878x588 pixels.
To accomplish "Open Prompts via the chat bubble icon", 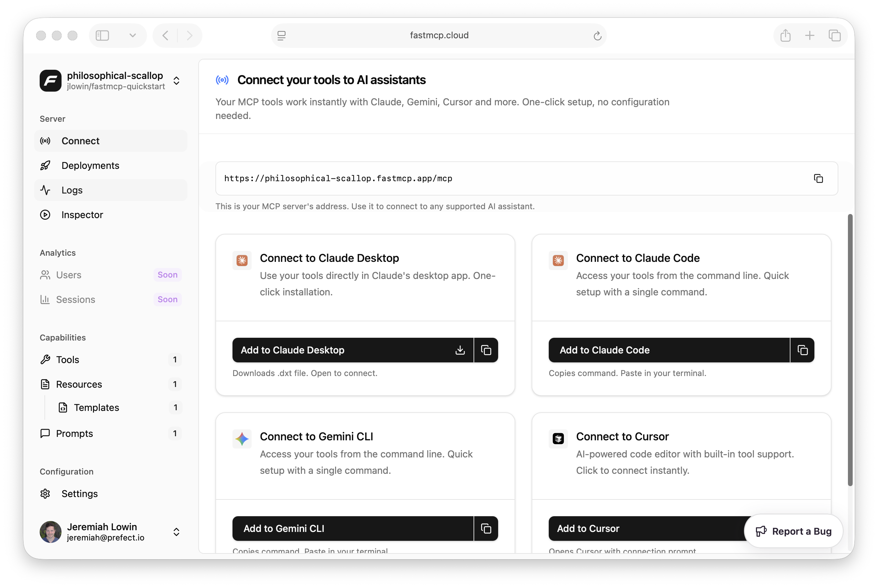I will 45,433.
